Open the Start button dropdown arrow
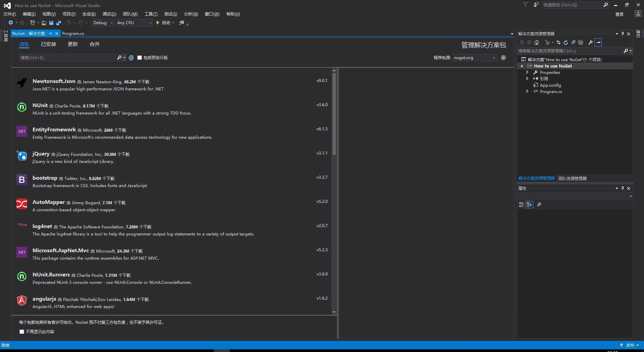Image resolution: width=644 pixels, height=352 pixels. tap(173, 23)
